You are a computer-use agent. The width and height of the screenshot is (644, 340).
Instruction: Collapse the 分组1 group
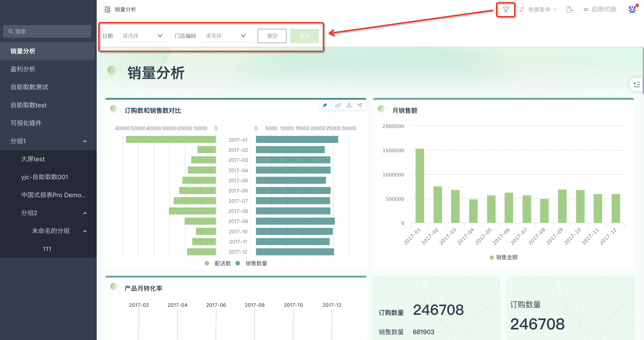point(85,141)
